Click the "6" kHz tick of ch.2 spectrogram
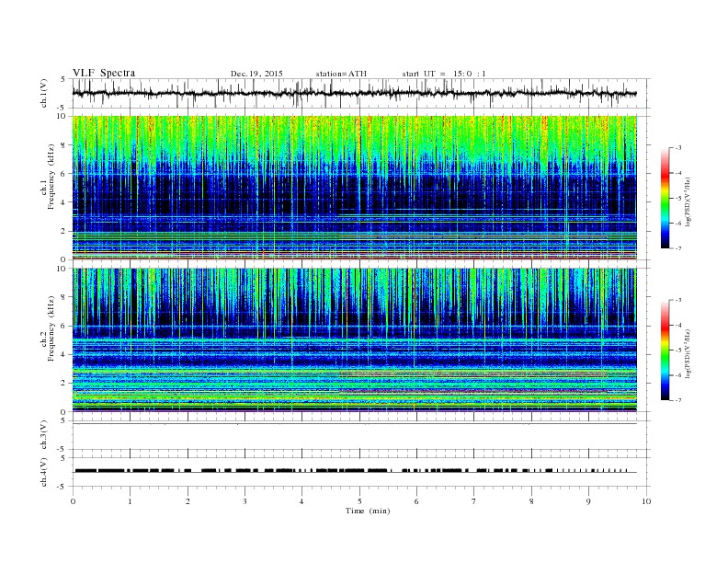This screenshot has height=563, width=728. pyautogui.click(x=63, y=326)
